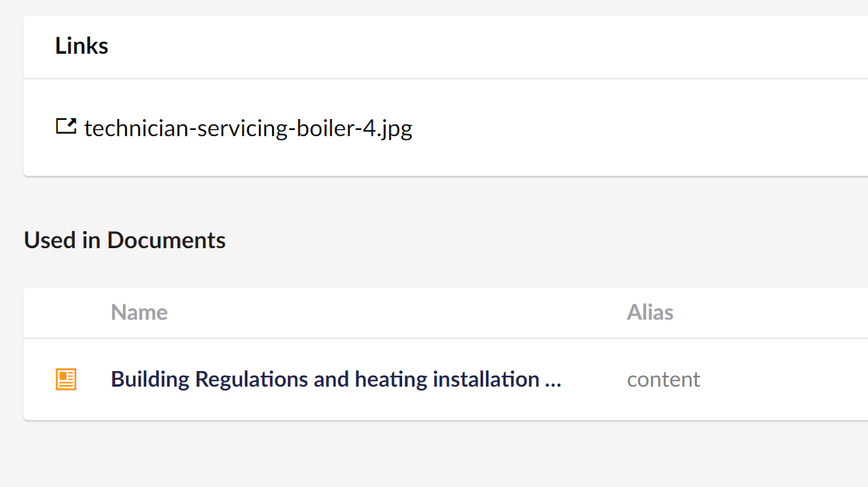Click the 'Used in Documents' section heading
This screenshot has width=868, height=487.
(x=124, y=240)
